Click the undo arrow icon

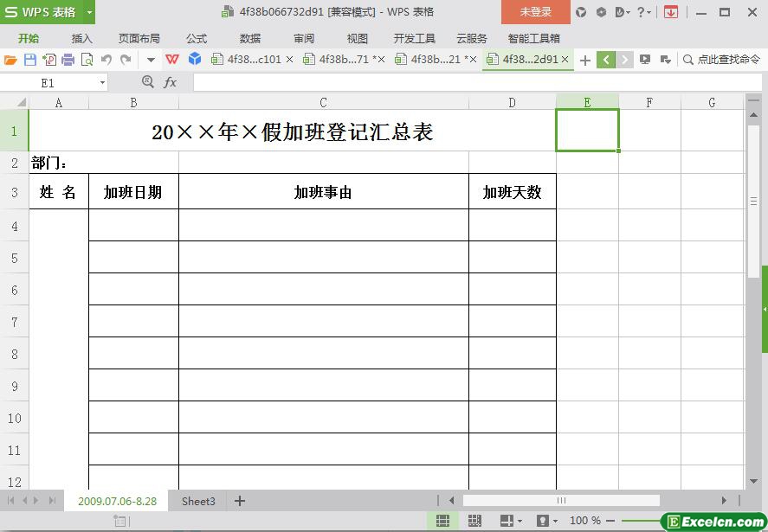pyautogui.click(x=106, y=60)
